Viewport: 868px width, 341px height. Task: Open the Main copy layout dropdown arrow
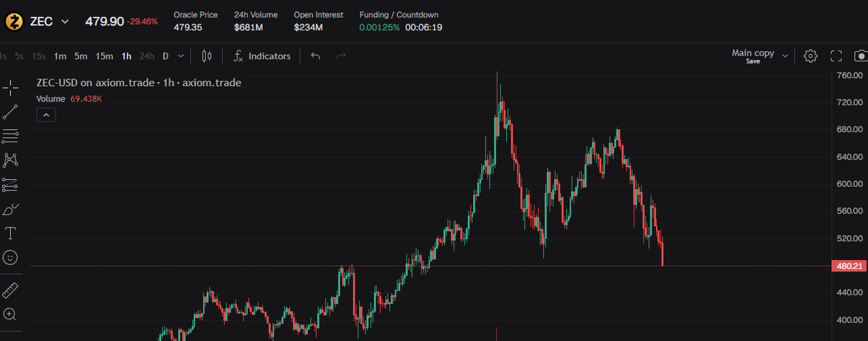[x=785, y=56]
